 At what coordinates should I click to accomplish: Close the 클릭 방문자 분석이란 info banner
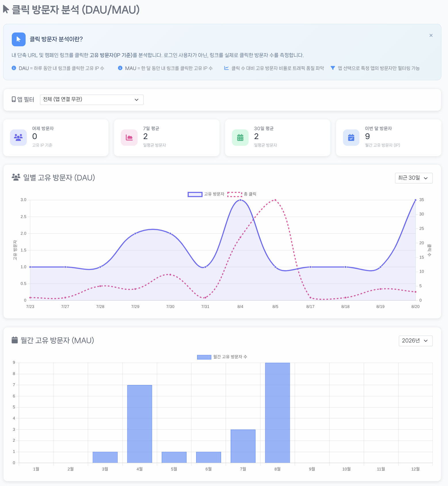coord(431,35)
